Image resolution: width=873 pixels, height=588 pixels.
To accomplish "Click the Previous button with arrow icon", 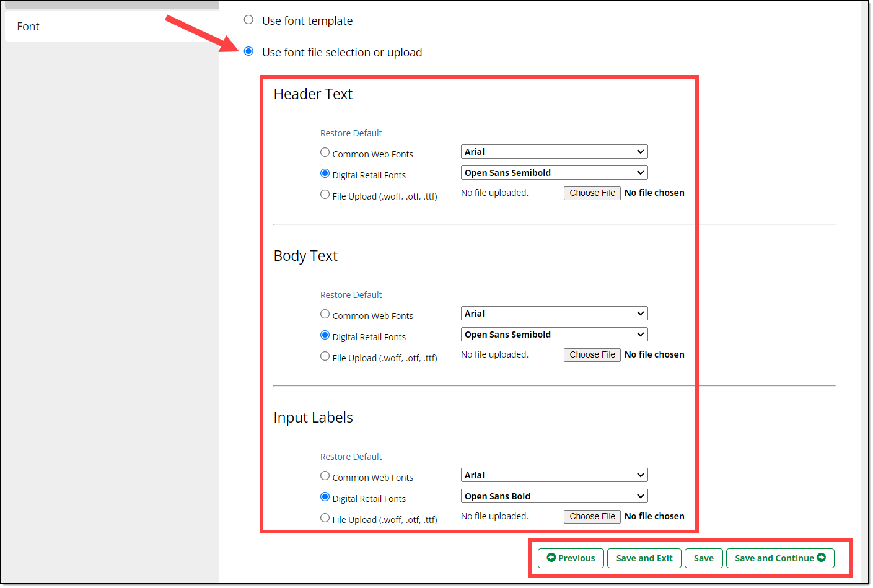I will (x=570, y=558).
